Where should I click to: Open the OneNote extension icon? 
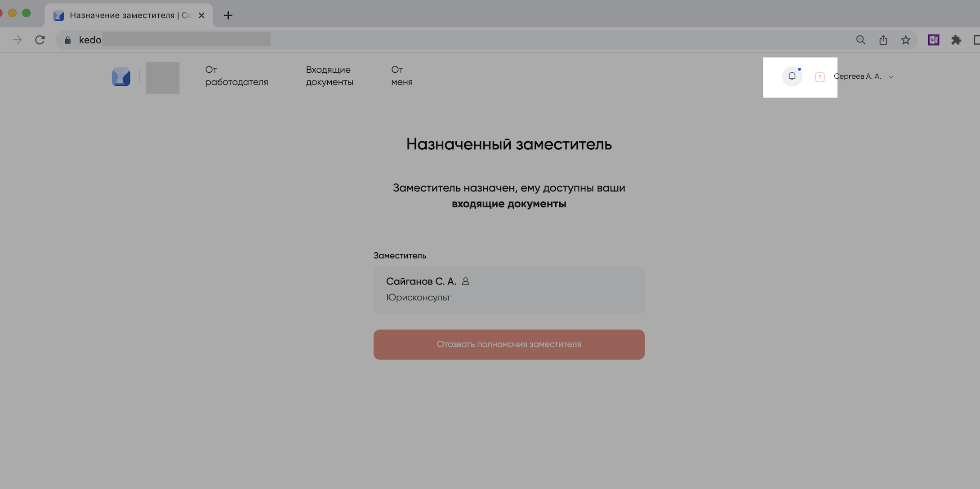933,40
